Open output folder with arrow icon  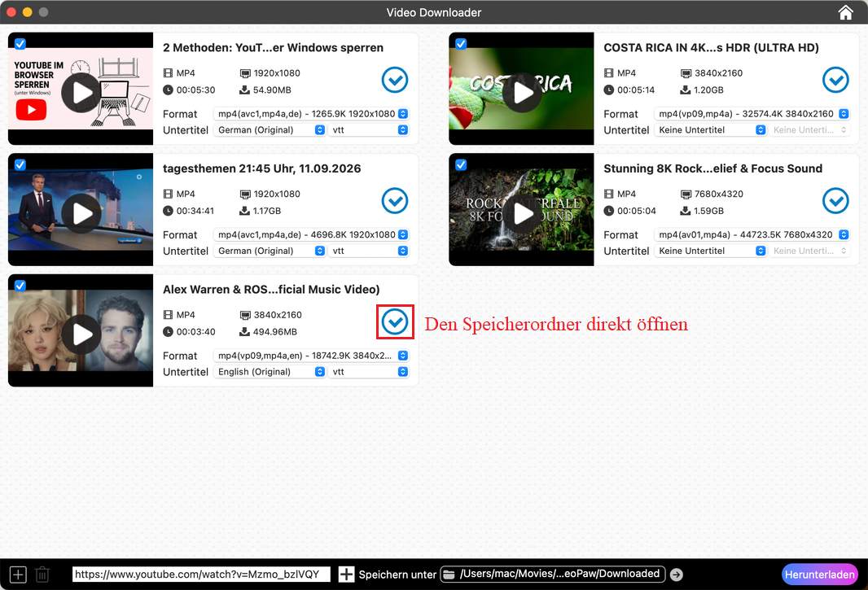pos(677,575)
